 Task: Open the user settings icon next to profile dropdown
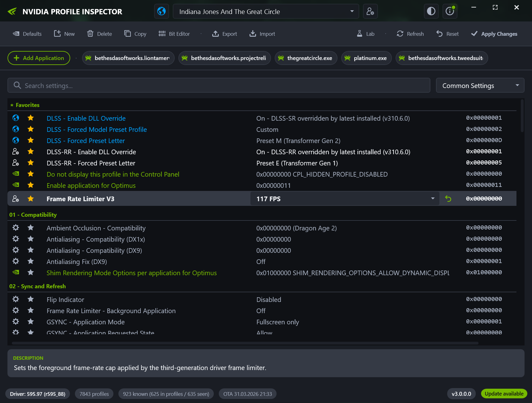[x=370, y=12]
